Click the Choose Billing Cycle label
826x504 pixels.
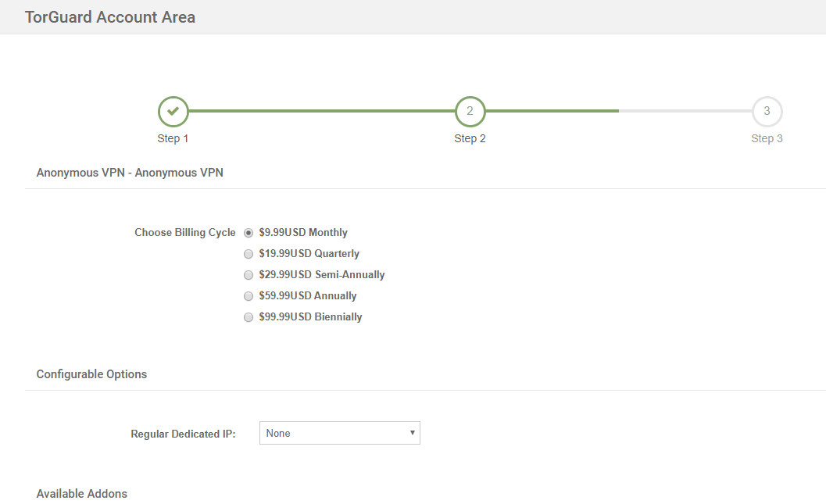(185, 232)
